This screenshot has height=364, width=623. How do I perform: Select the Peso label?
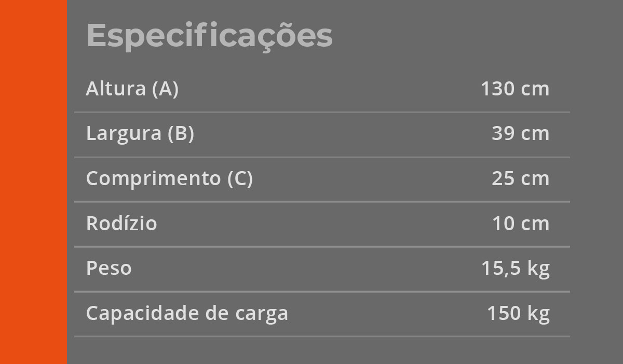click(109, 269)
